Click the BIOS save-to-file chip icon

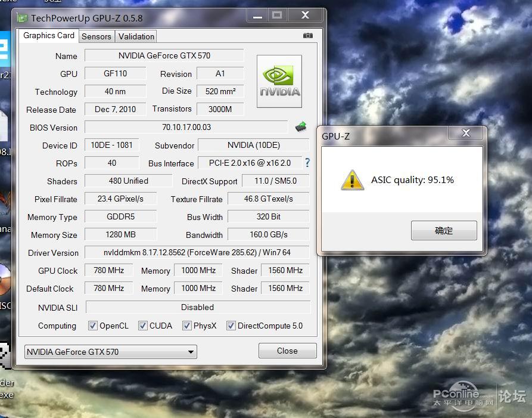[x=301, y=126]
